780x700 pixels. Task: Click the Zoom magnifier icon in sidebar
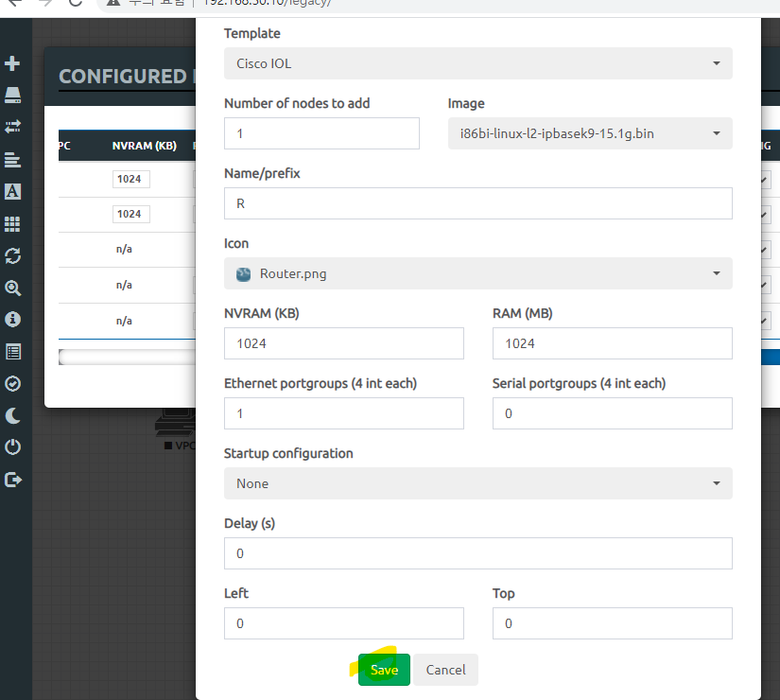(x=12, y=289)
